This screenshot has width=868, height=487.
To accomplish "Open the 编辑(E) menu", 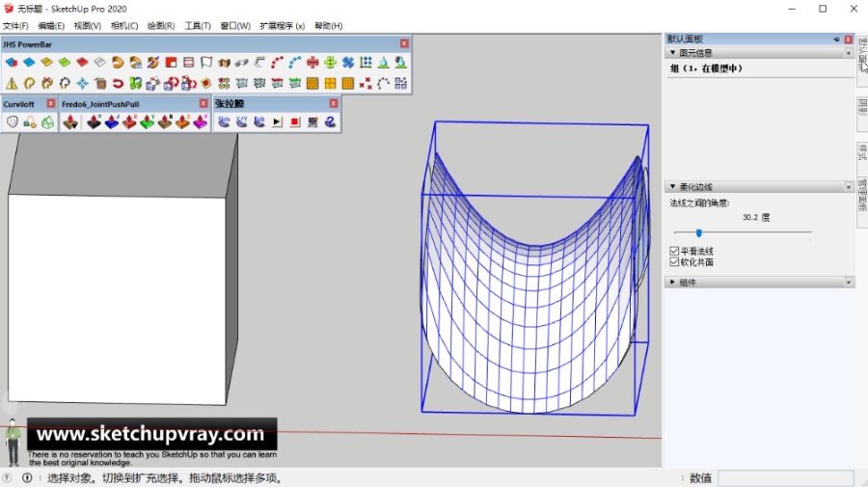I will pyautogui.click(x=51, y=26).
